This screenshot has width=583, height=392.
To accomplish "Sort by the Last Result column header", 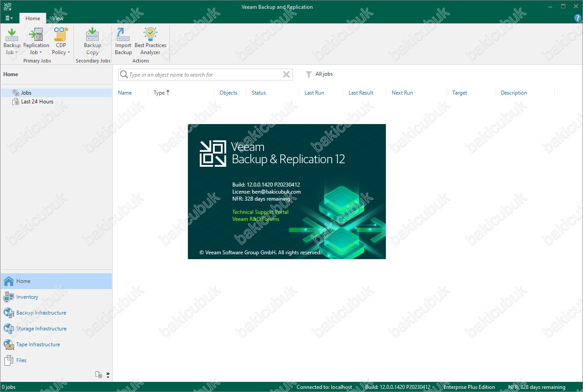I will [x=361, y=93].
